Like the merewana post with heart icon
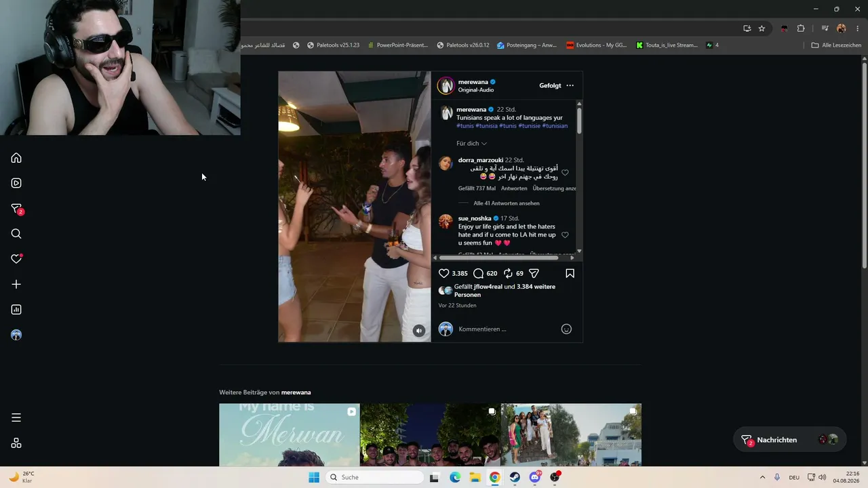The width and height of the screenshot is (868, 488). 443,273
